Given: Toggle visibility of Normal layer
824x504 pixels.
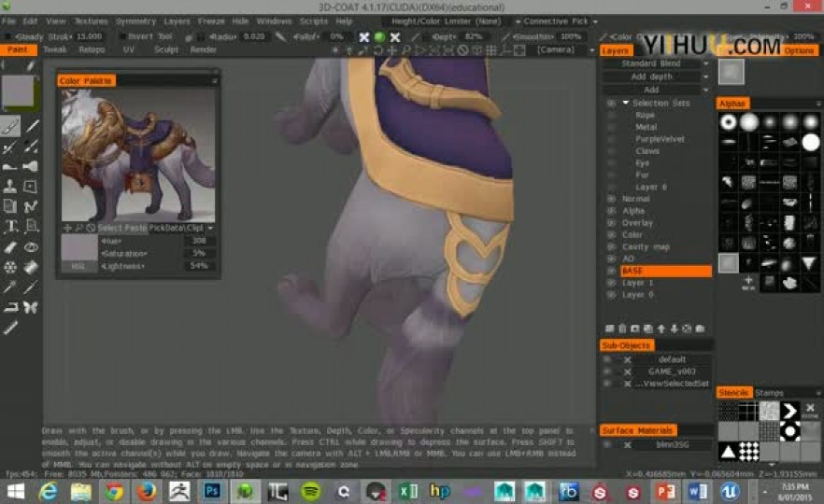Looking at the screenshot, I should (611, 199).
